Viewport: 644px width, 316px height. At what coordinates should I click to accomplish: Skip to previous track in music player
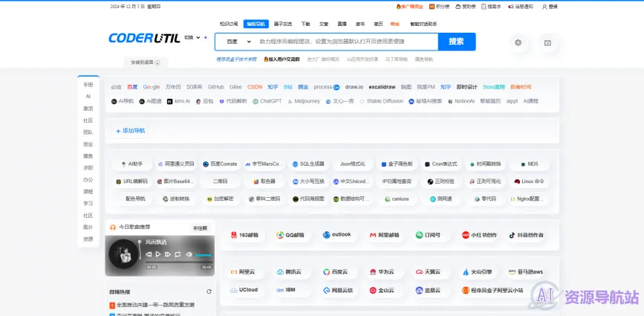(x=149, y=254)
